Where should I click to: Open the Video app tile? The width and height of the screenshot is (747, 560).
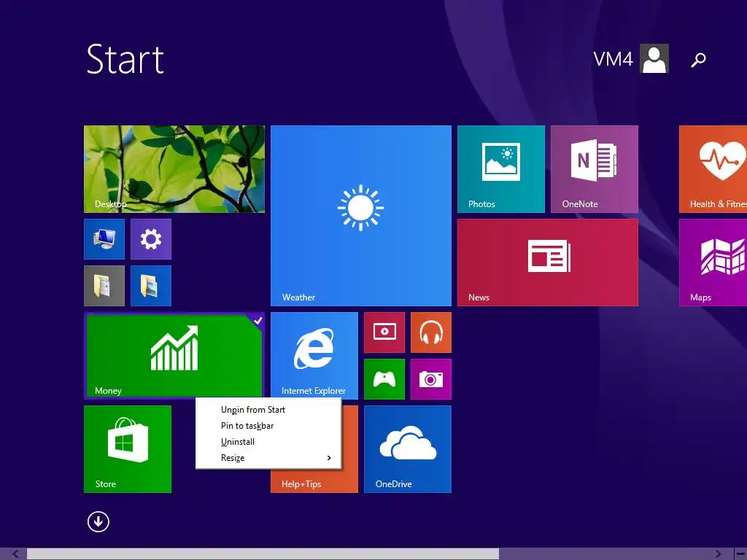click(384, 332)
